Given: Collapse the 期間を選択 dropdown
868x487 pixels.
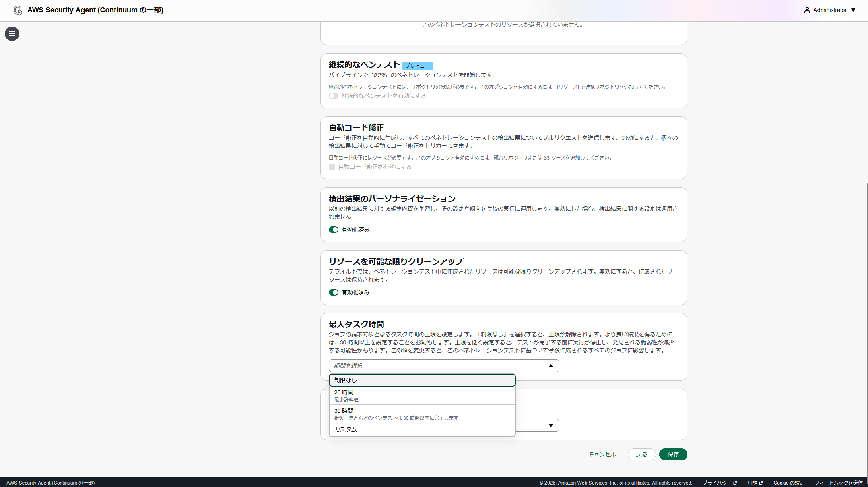Looking at the screenshot, I should click(444, 366).
